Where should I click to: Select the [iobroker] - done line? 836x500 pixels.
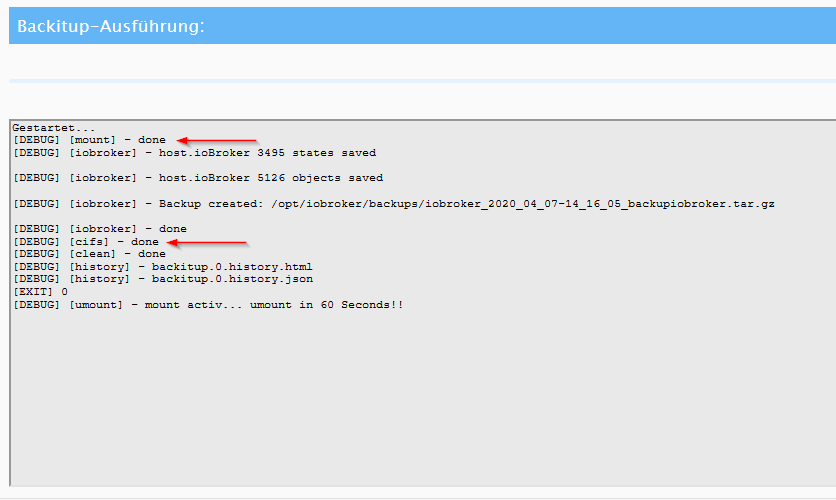coord(100,229)
